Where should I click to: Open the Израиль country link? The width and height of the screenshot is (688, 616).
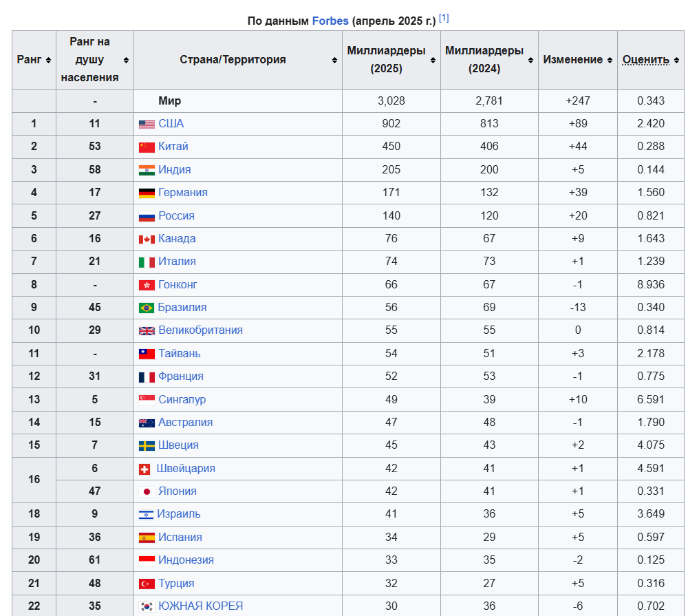[x=179, y=515]
